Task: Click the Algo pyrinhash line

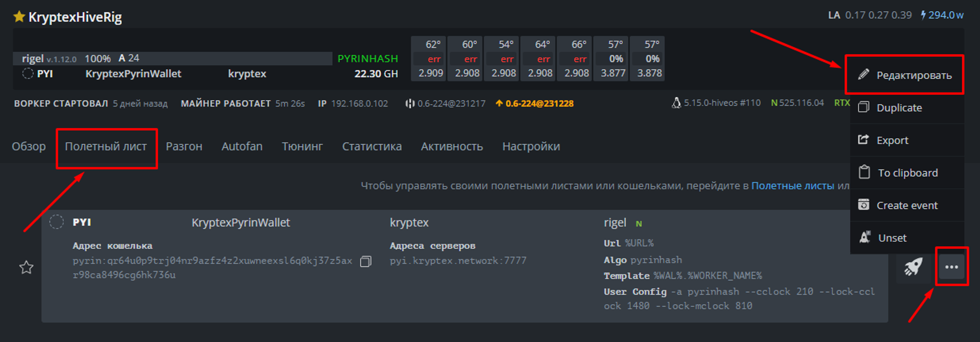Action: (643, 260)
